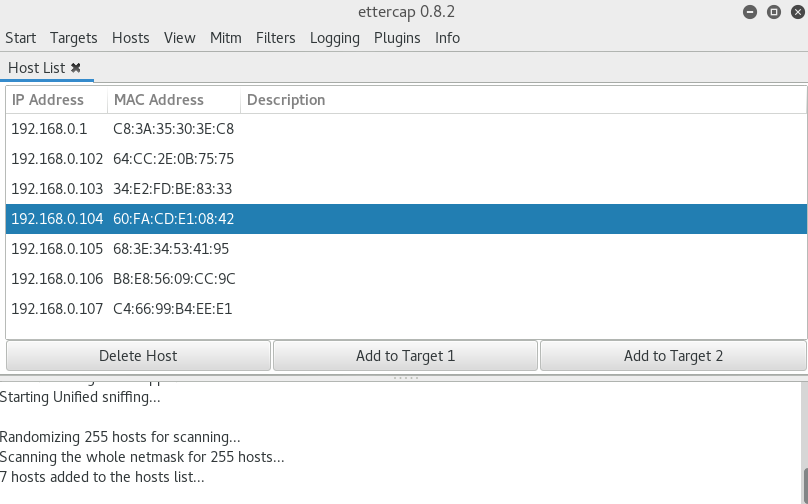Open the View menu
This screenshot has height=504, width=808.
(180, 38)
